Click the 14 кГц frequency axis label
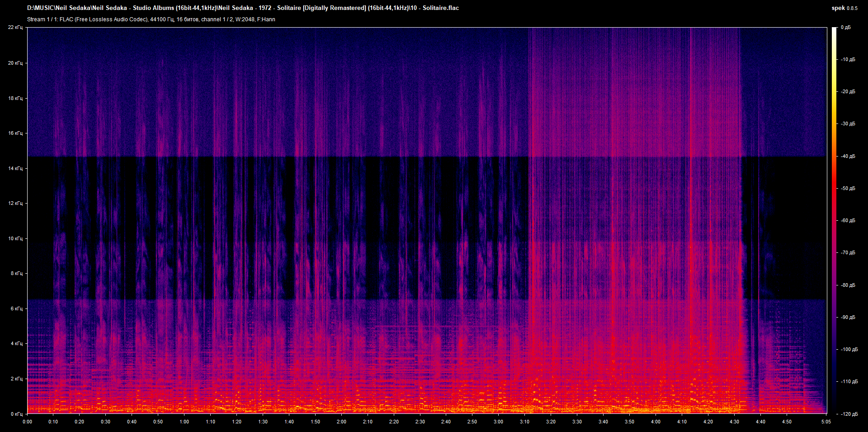 [15, 168]
